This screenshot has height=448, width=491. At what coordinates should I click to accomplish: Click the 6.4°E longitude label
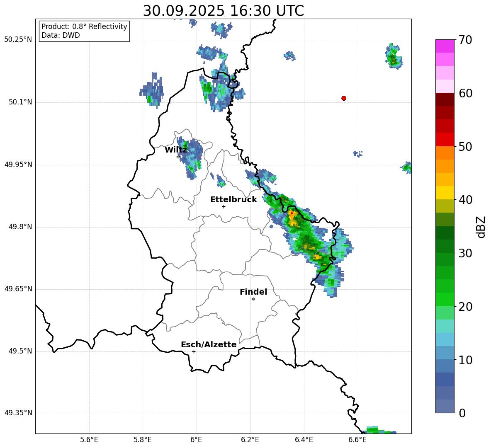coord(304,440)
